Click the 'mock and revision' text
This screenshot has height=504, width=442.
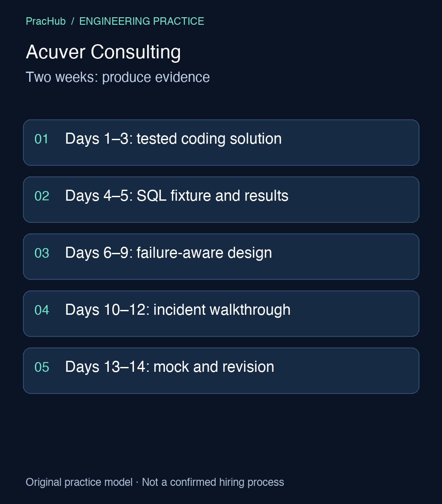click(x=214, y=367)
